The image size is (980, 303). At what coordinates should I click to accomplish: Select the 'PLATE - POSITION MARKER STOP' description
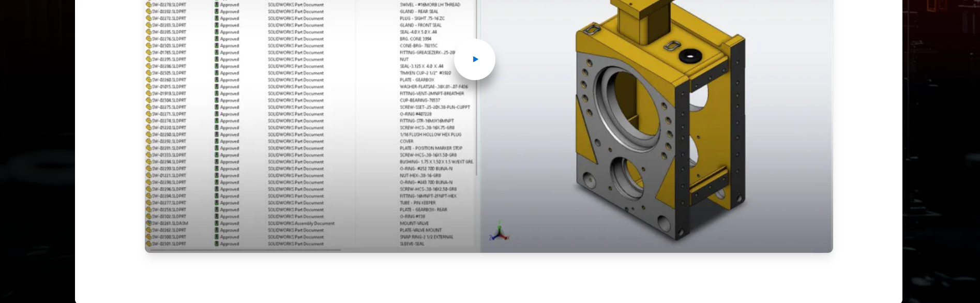(x=431, y=148)
